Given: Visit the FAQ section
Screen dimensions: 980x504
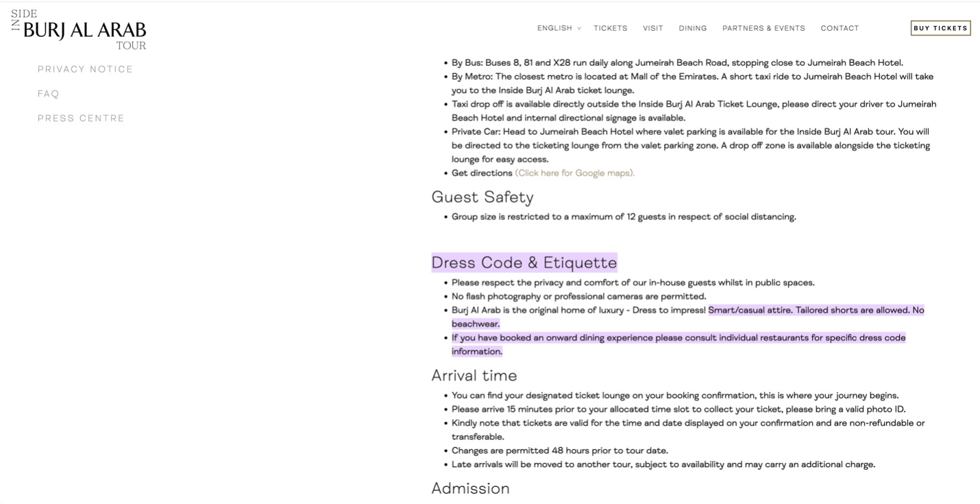Looking at the screenshot, I should [x=48, y=92].
